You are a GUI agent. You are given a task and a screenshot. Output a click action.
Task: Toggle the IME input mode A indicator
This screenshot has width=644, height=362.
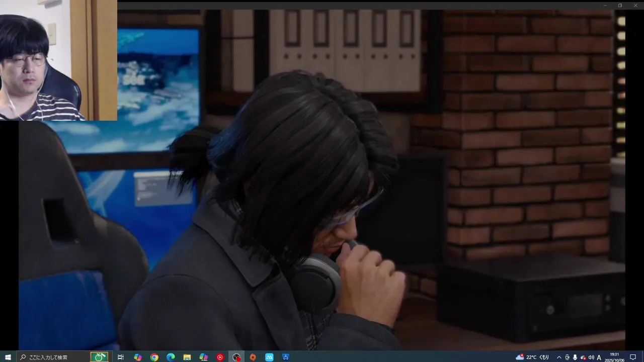click(599, 357)
